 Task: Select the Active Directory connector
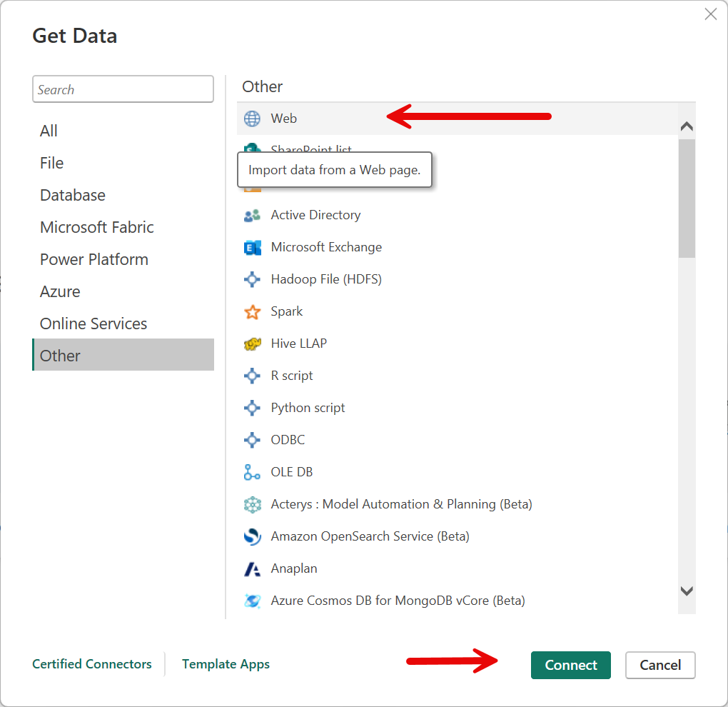coord(315,215)
